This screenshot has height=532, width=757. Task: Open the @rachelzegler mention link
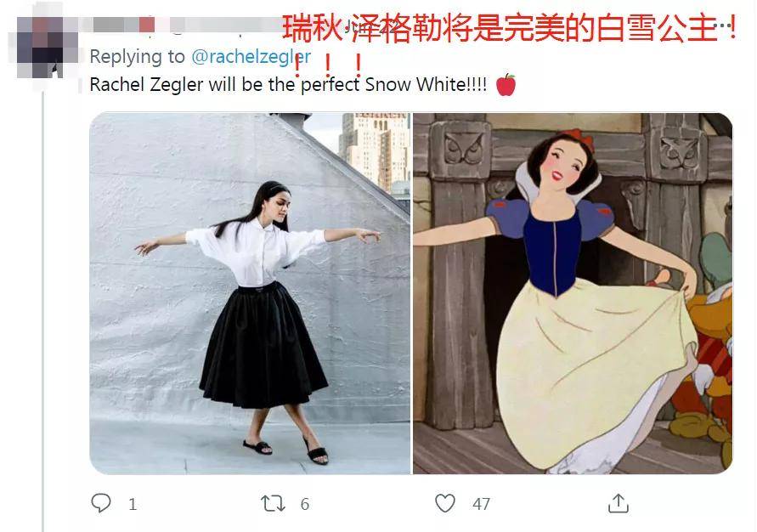coord(251,56)
